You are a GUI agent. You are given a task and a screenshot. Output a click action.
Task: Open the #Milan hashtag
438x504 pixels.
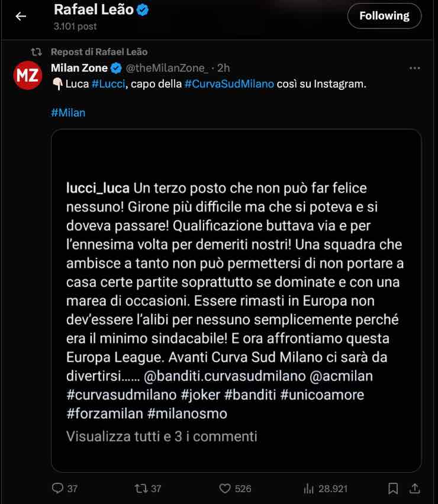pyautogui.click(x=69, y=112)
